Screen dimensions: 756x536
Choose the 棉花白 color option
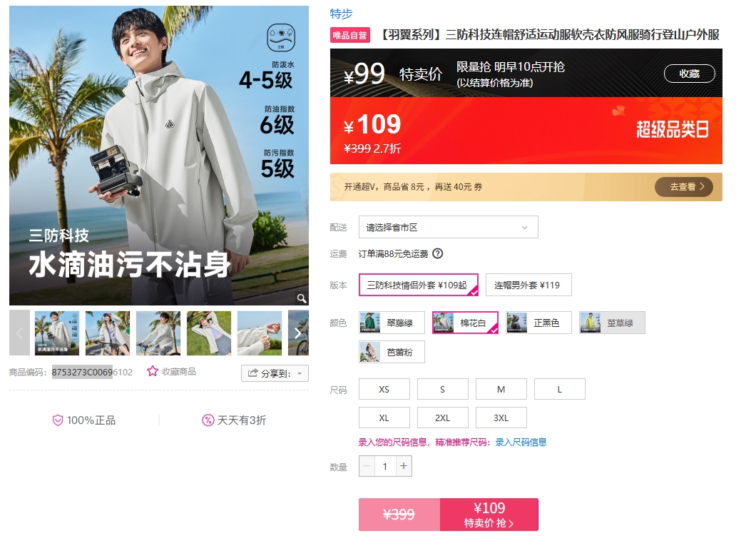[x=465, y=323]
